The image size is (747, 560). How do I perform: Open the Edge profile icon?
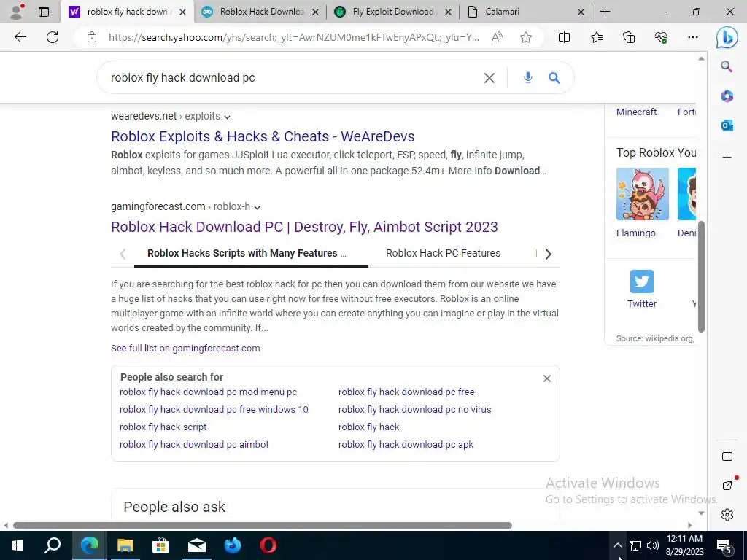coord(17,12)
